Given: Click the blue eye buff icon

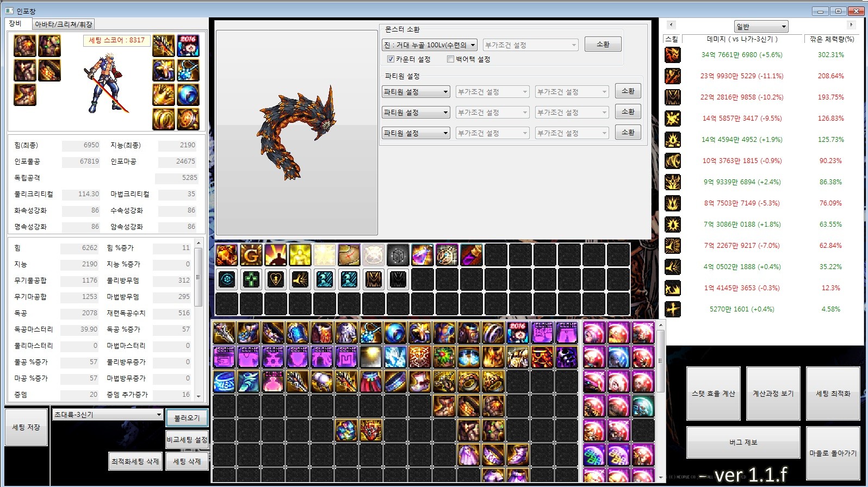Looking at the screenshot, I should (x=227, y=279).
